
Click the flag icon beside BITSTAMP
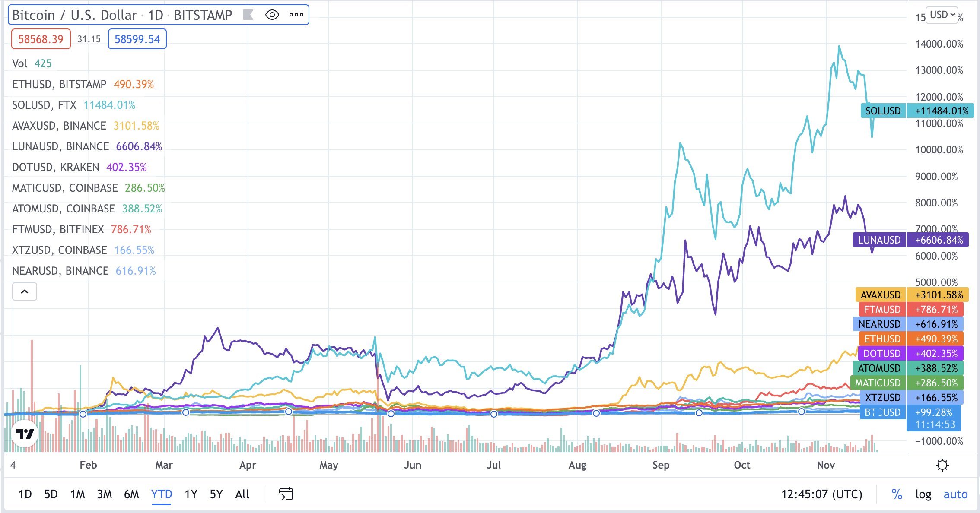point(248,15)
